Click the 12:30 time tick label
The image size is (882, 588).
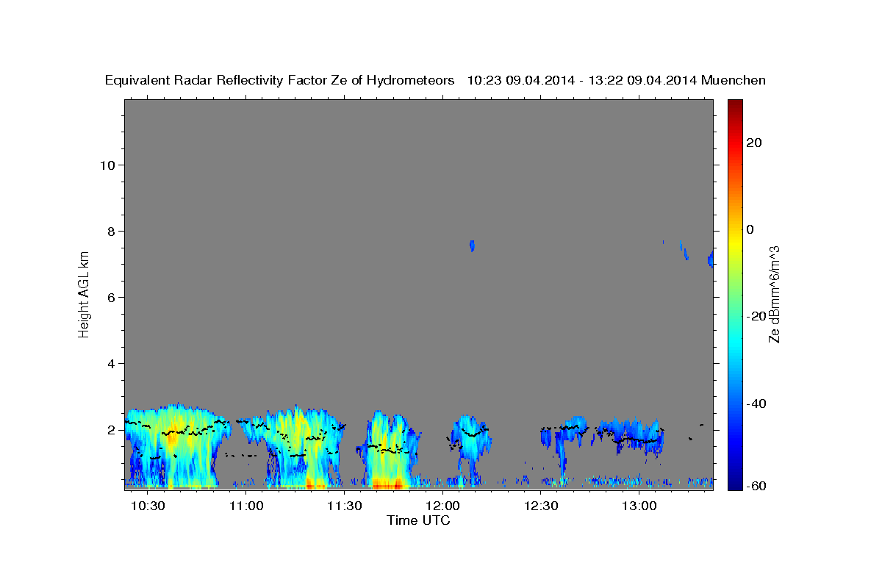coord(541,506)
